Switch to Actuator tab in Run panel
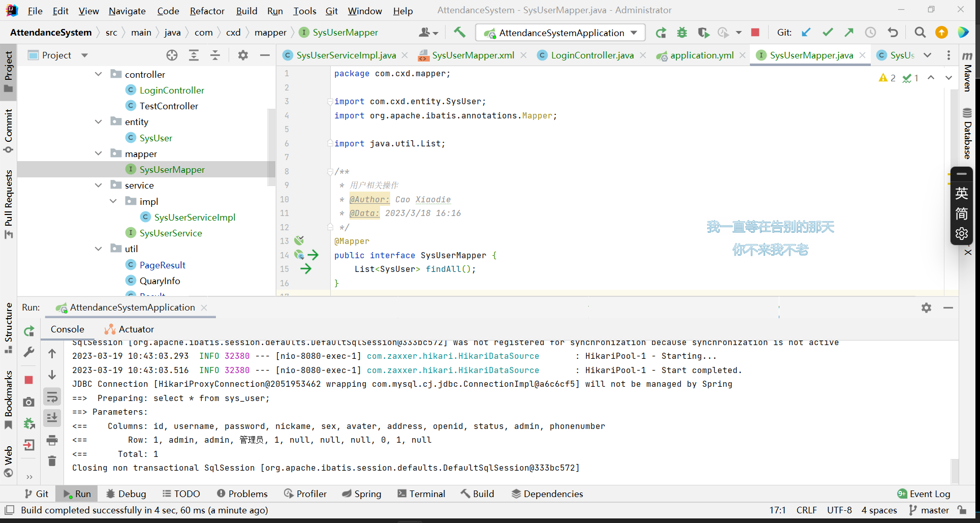 pos(129,329)
